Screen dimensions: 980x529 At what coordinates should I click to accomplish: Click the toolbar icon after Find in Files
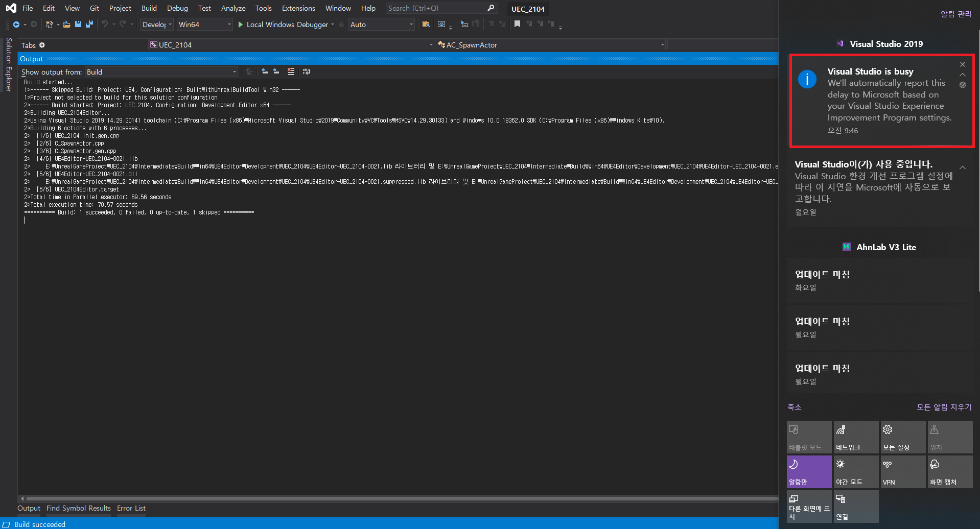click(x=441, y=24)
